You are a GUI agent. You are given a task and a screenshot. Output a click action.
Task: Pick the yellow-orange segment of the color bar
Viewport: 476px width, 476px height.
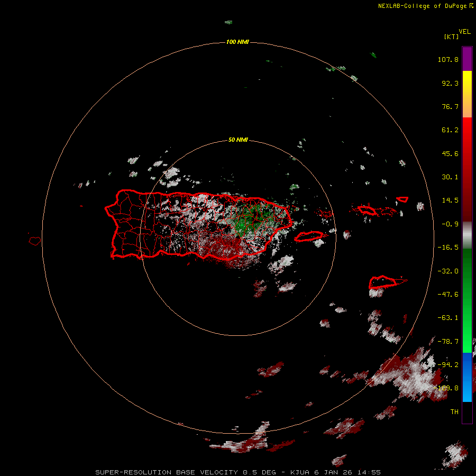(467, 94)
